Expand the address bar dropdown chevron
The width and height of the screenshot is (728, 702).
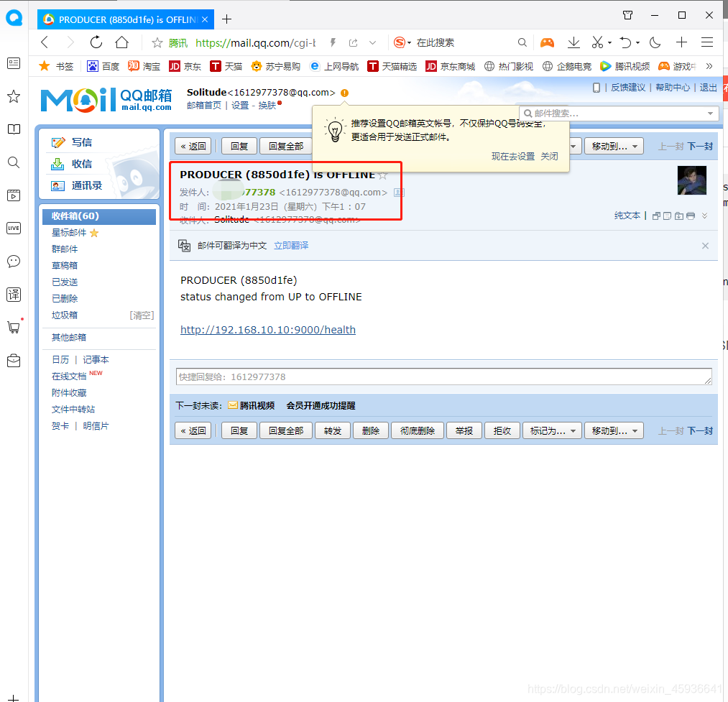pyautogui.click(x=372, y=42)
